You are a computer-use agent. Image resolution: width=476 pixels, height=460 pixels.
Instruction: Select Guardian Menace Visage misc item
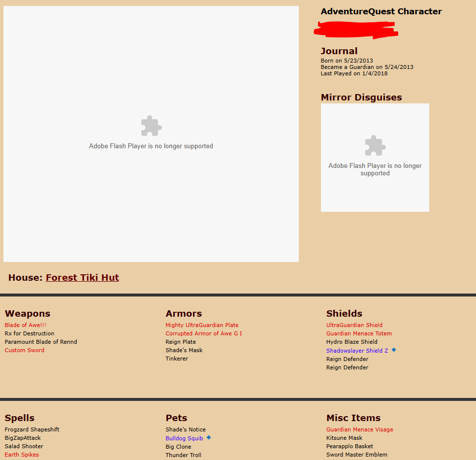(x=360, y=429)
